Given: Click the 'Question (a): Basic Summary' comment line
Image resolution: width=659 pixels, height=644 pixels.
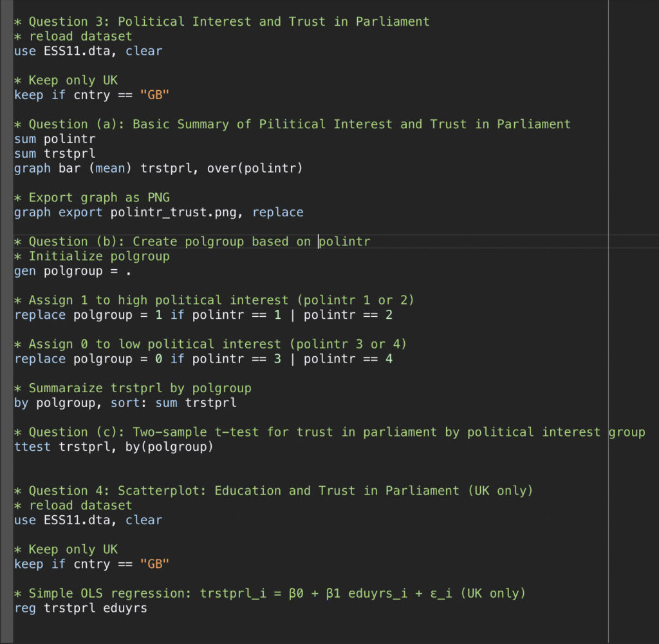Looking at the screenshot, I should (x=292, y=124).
